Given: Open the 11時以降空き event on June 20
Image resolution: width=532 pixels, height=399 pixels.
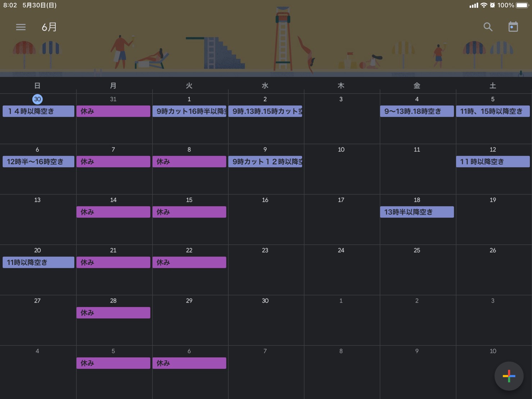Looking at the screenshot, I should 38,262.
